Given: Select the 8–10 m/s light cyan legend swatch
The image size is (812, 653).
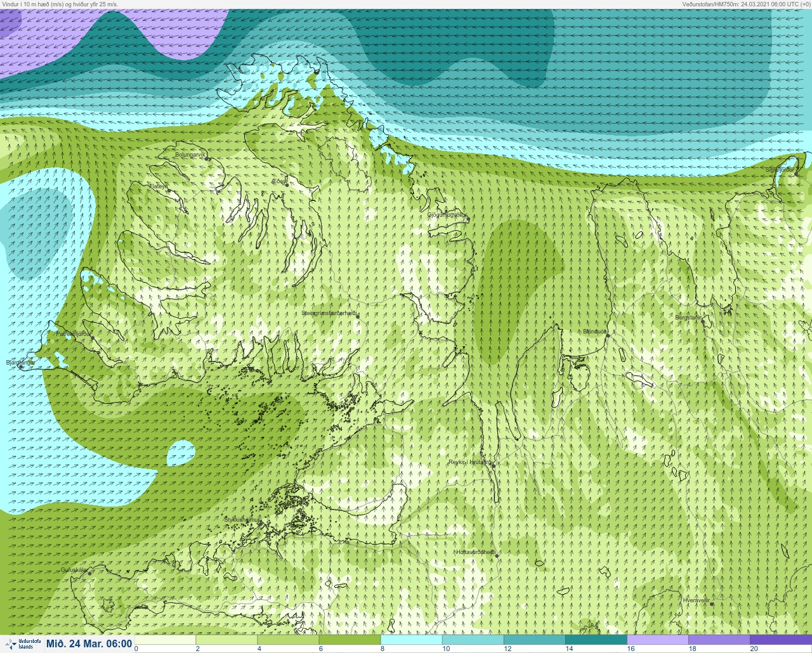Looking at the screenshot, I should [x=411, y=640].
